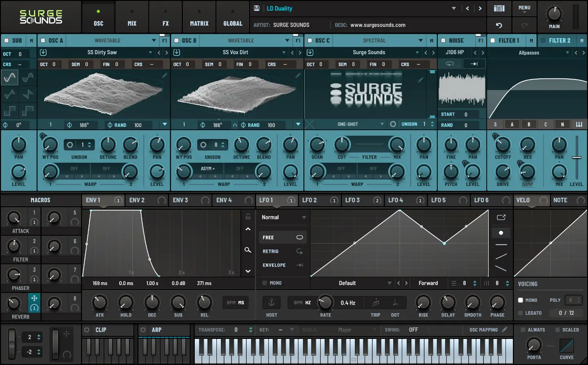Edit OSC A wavetable with pencil icon
This screenshot has width=588, height=365.
coord(165,75)
